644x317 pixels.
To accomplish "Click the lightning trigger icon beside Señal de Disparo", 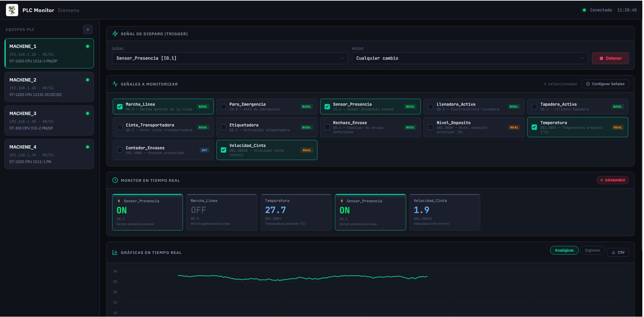I will pos(115,34).
